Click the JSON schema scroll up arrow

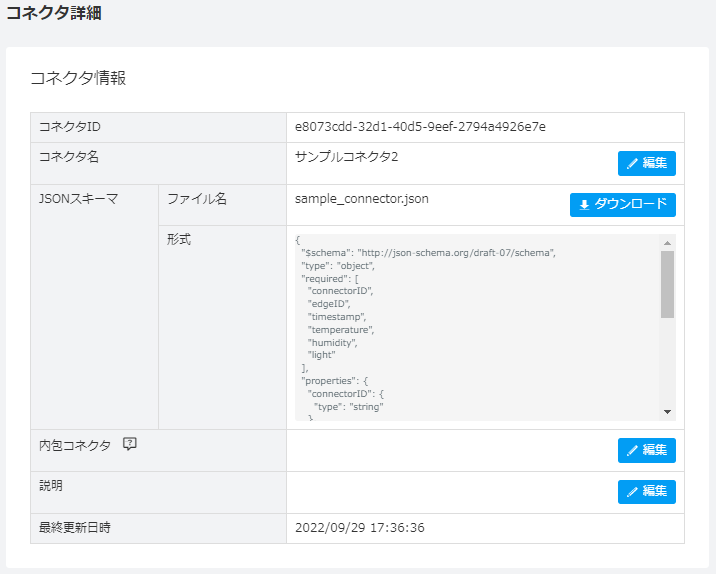[667, 243]
